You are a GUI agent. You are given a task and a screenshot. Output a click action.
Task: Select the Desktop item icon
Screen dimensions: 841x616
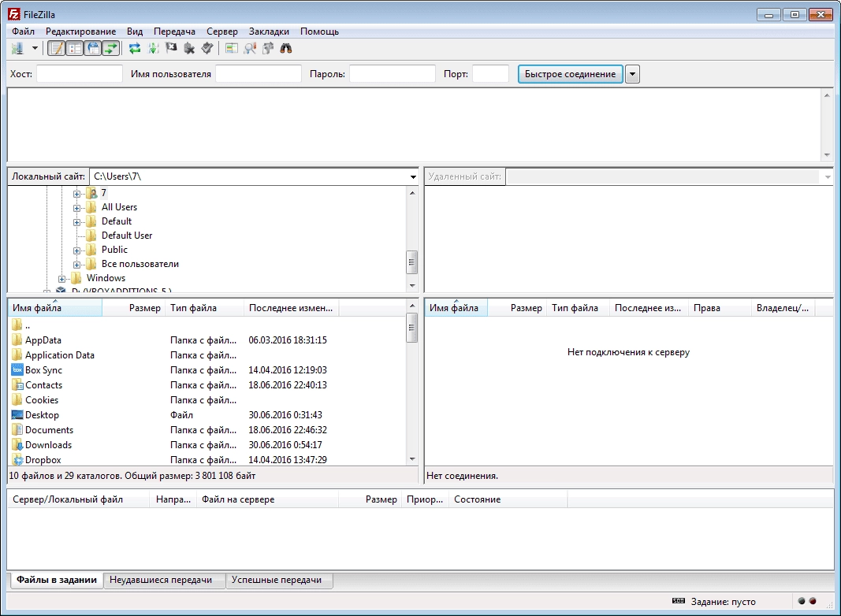[x=17, y=415]
